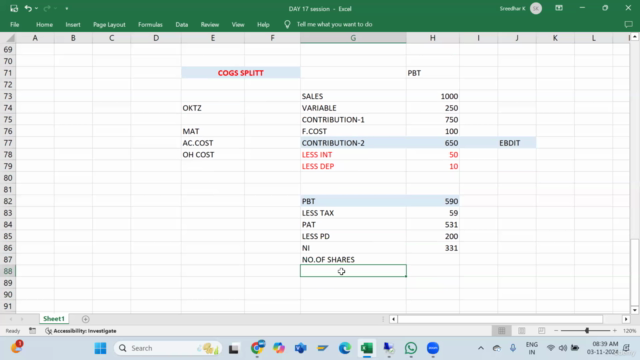Show hidden system tray icons chevron

[481, 348]
